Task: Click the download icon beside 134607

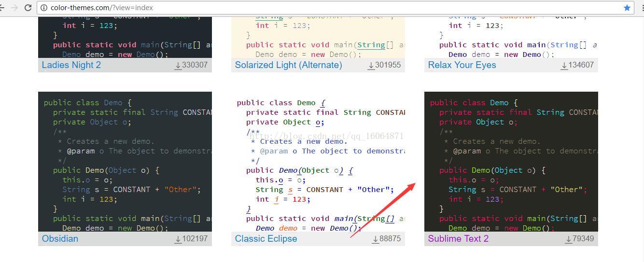Action: 564,65
